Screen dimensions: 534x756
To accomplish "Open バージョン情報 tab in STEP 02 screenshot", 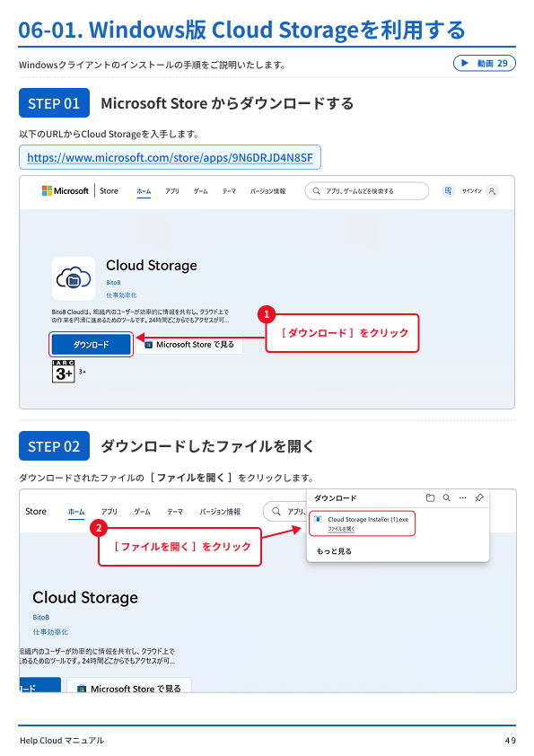I will [220, 512].
